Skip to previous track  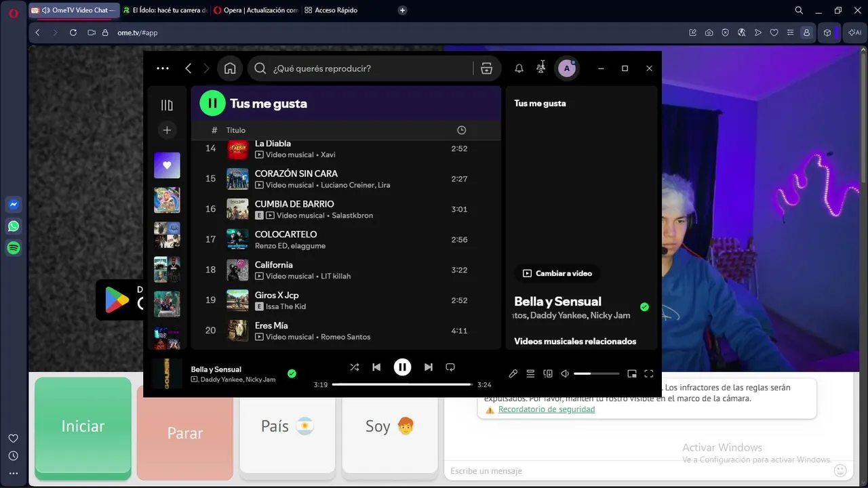coord(376,367)
